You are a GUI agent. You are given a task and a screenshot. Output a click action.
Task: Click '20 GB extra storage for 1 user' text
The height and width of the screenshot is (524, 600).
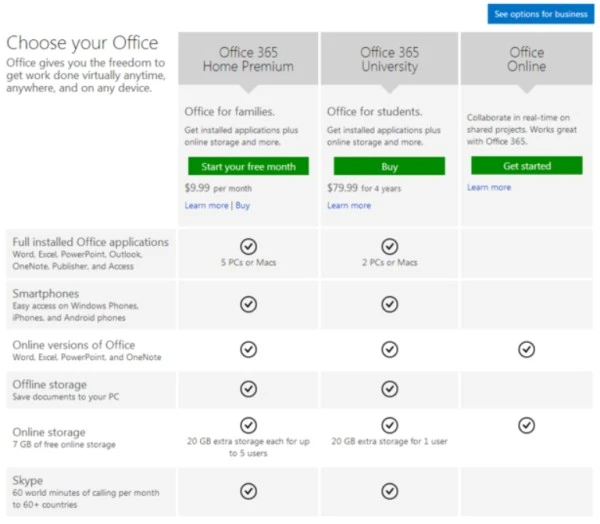pos(389,441)
